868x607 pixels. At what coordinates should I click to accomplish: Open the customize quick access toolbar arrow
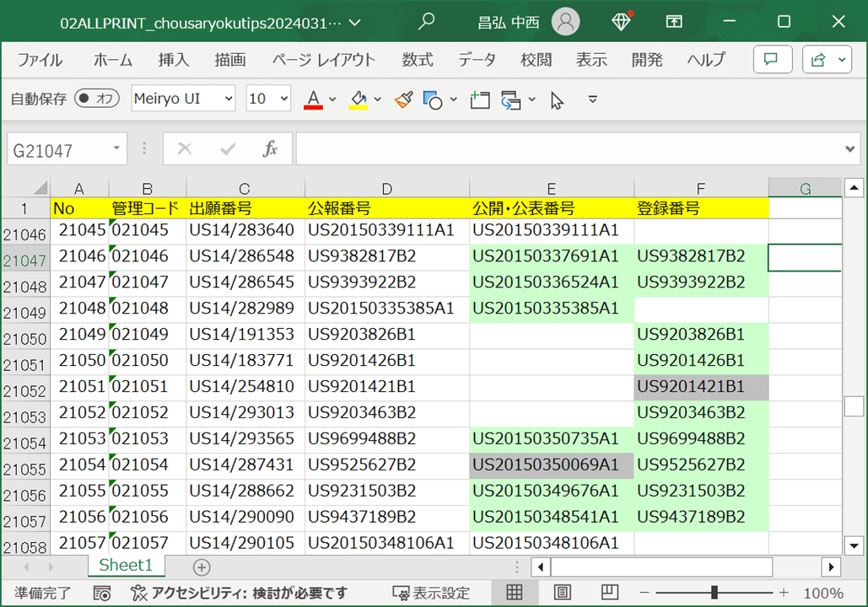(x=592, y=99)
